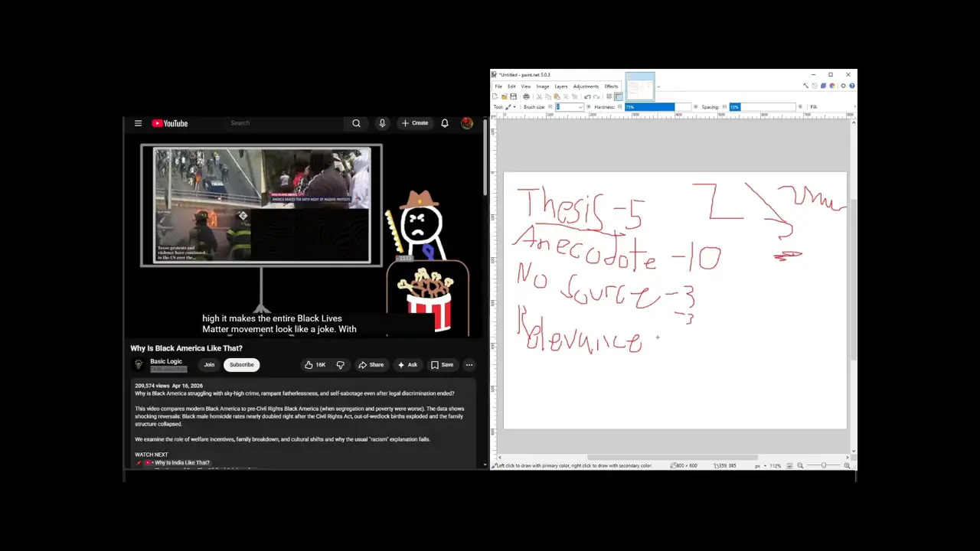The height and width of the screenshot is (551, 980).
Task: Click Open file icon in paint.net toolbar
Action: point(504,96)
